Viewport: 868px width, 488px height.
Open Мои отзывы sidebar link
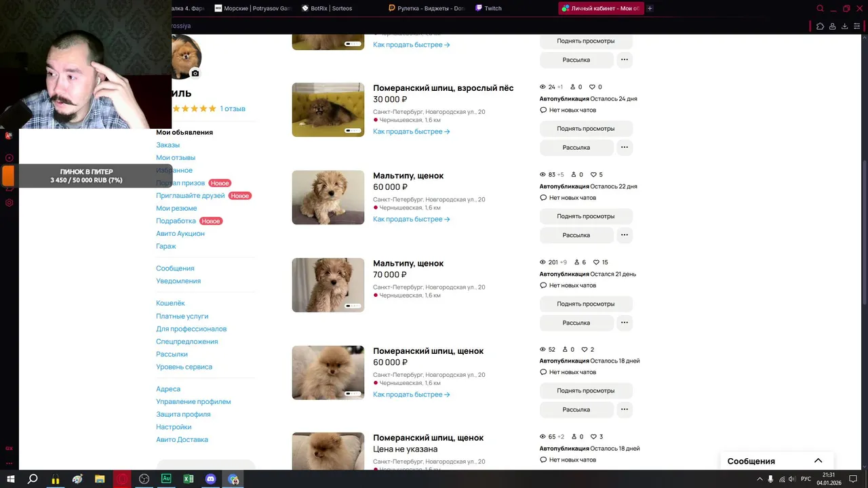[x=176, y=157]
